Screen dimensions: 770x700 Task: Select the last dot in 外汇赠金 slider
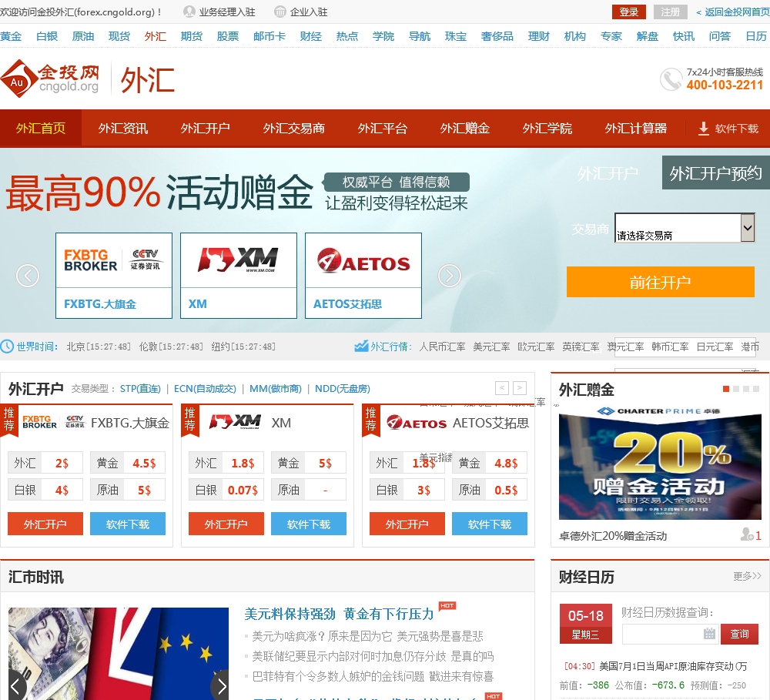tap(756, 389)
